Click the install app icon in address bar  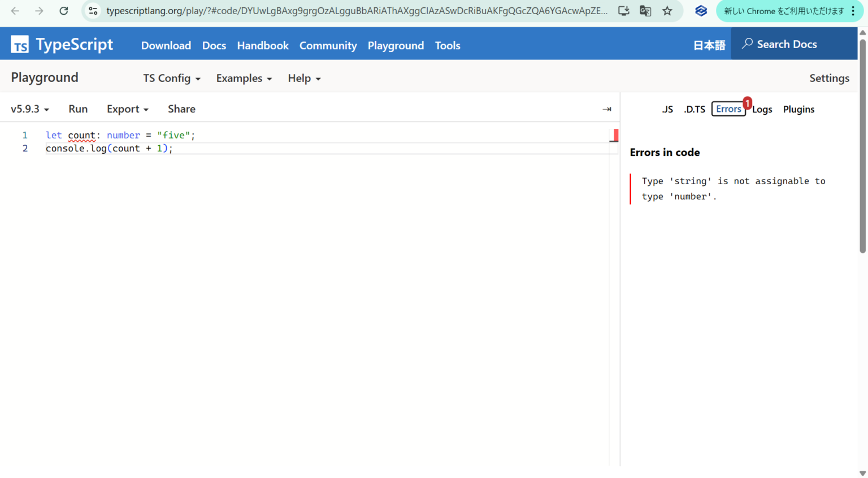coord(623,11)
